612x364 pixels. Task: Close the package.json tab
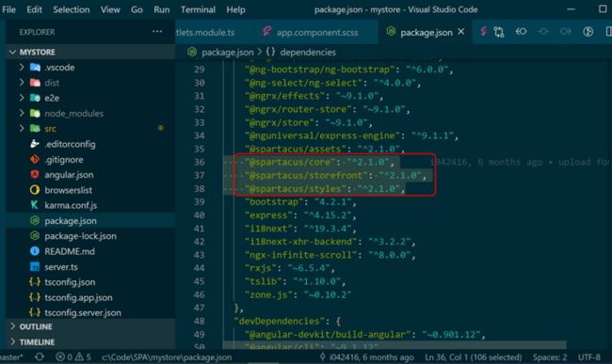461,32
